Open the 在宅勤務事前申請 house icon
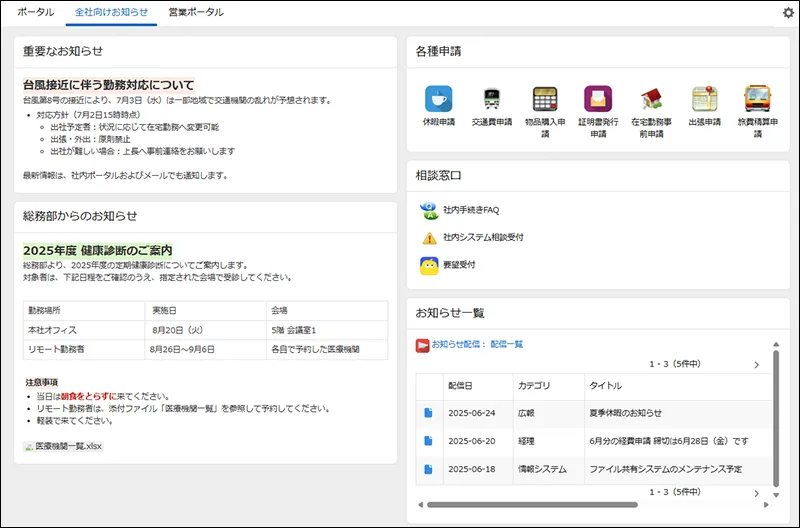The image size is (800, 528). point(652,98)
